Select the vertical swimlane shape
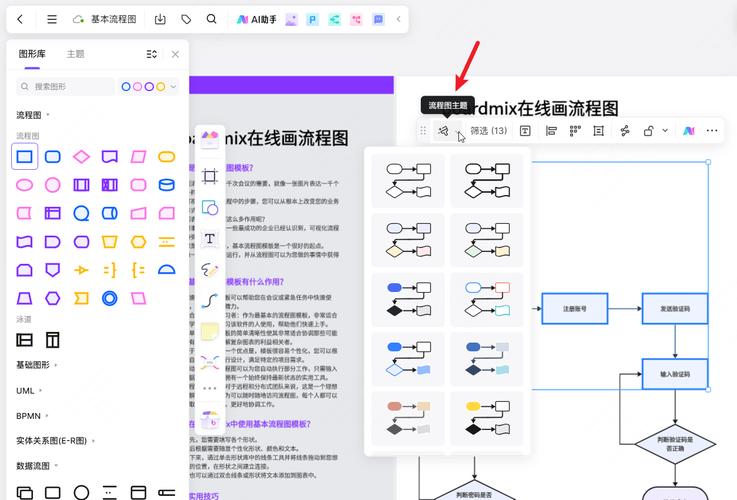737x500 pixels. [x=53, y=340]
